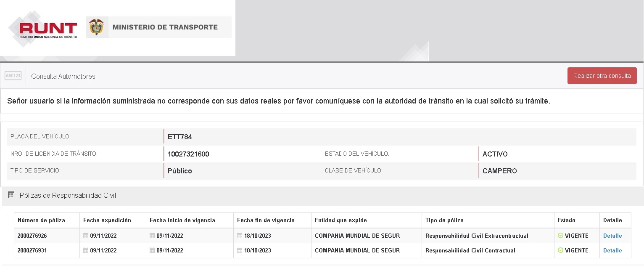Screen dimensions: 644x276
Task: Select the Consulta Automotores heading
Action: point(63,76)
